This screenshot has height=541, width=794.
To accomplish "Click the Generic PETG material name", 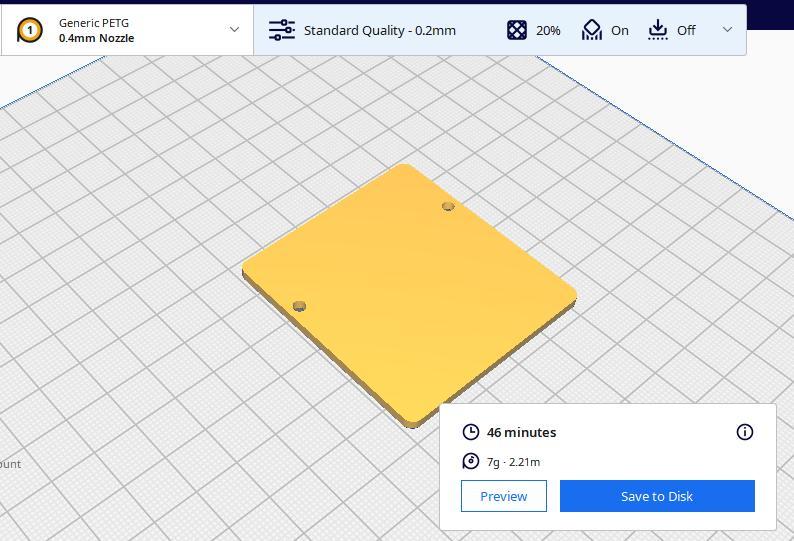I will pos(94,23).
